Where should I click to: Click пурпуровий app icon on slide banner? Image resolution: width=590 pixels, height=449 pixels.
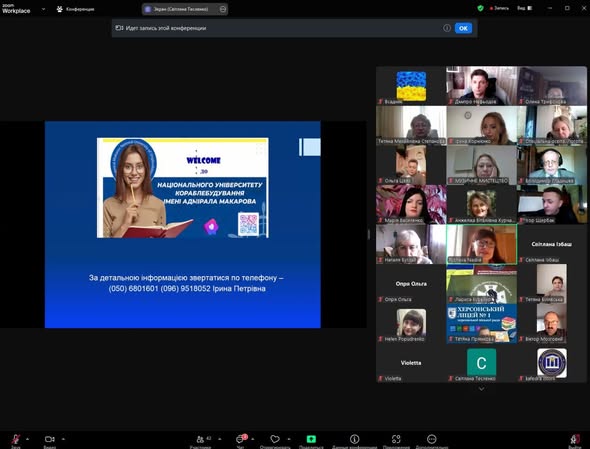[x=211, y=227]
